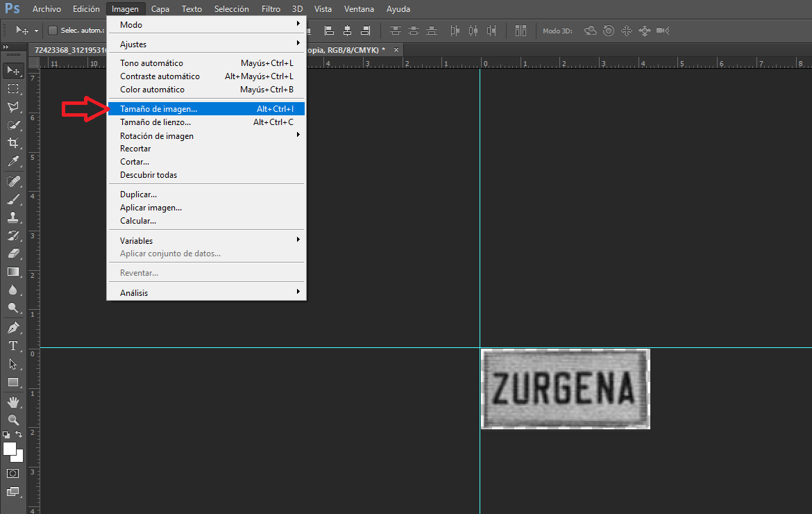
Task: Select the Crop tool
Action: 13,142
